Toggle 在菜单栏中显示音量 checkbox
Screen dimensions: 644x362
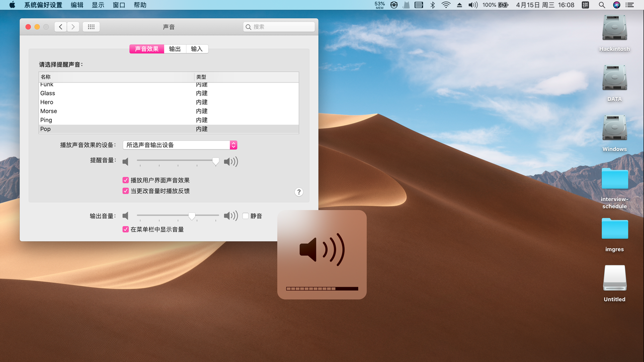click(x=126, y=229)
